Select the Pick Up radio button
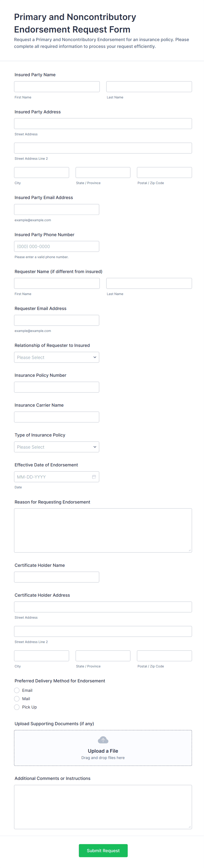Viewport: 204px width, 868px height. point(17,707)
